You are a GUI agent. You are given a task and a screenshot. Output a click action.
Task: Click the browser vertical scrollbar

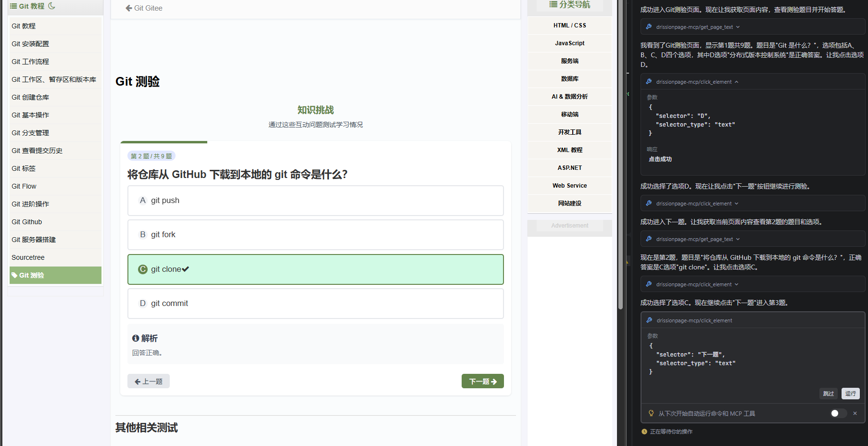(620, 154)
